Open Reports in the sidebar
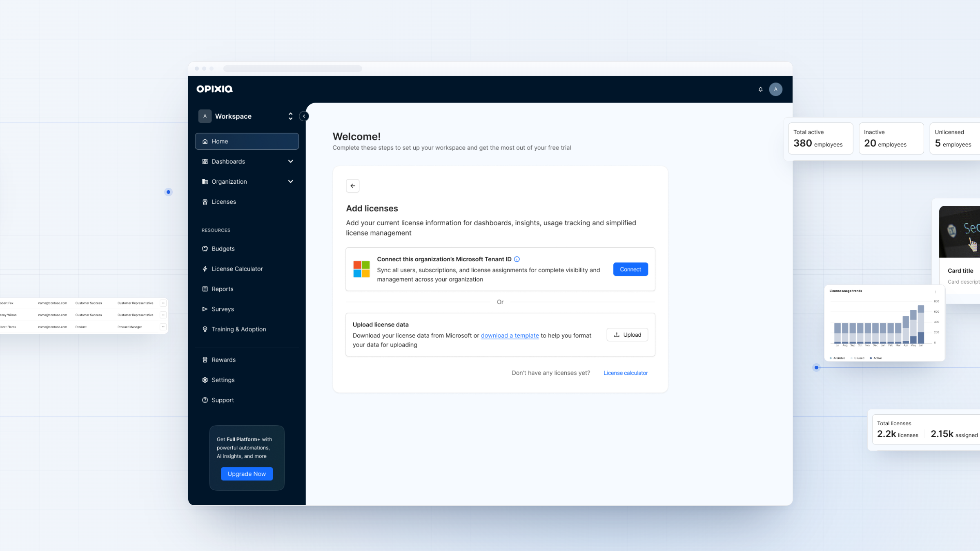Screen dimensions: 980x551 247,289
